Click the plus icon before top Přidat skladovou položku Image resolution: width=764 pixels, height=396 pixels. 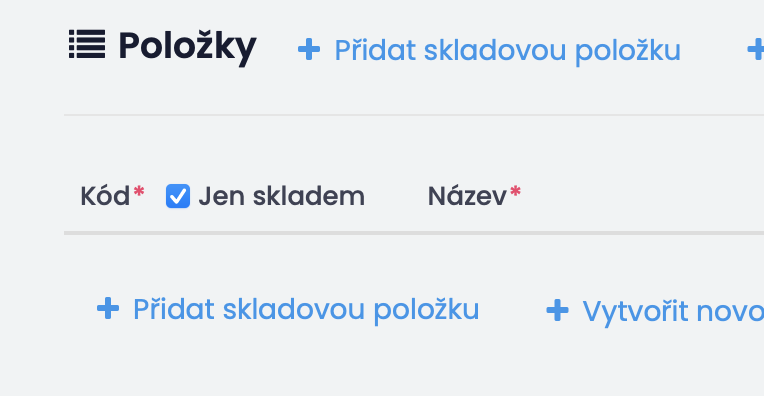[309, 50]
